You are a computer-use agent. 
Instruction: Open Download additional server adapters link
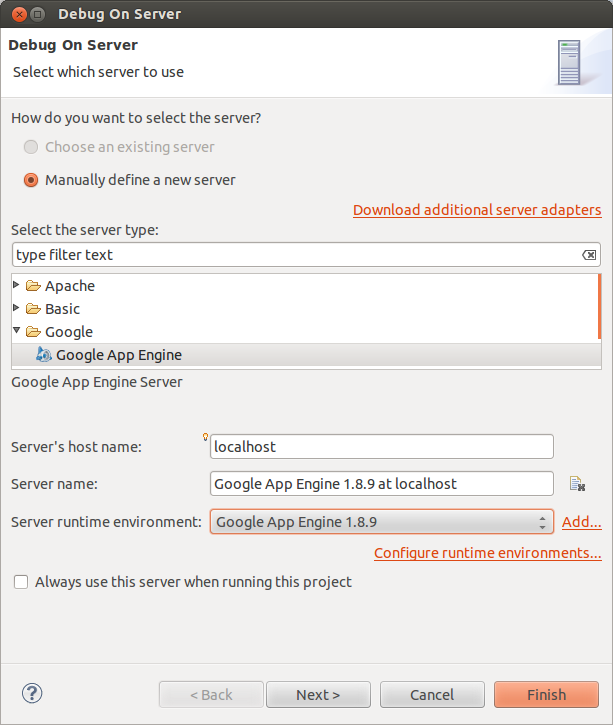pyautogui.click(x=477, y=210)
